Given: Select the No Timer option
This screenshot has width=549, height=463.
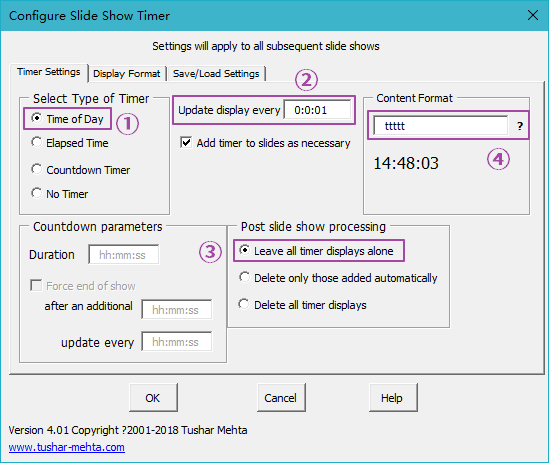Looking at the screenshot, I should point(60,194).
